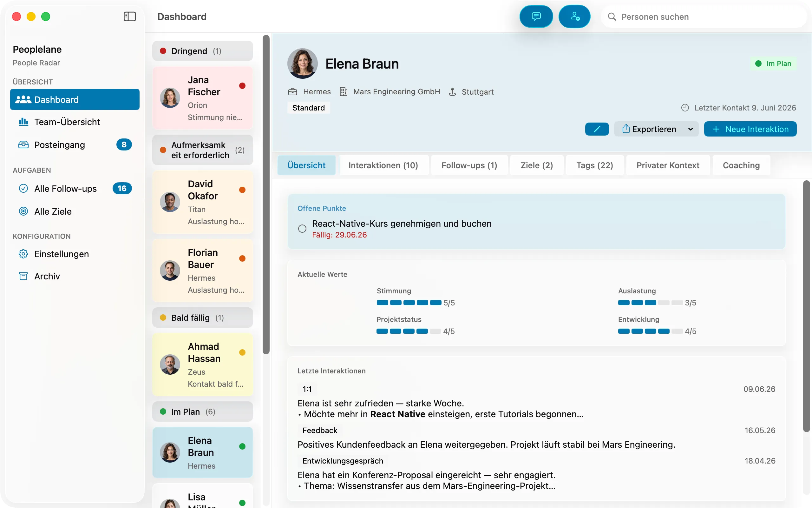This screenshot has width=812, height=508.
Task: Click the Posteingang inbox tray icon
Action: coord(23,144)
